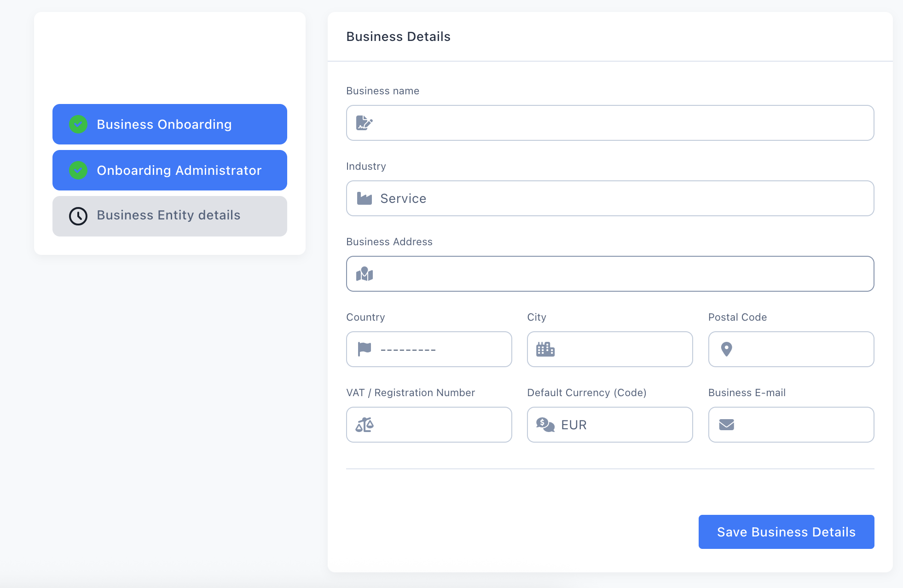Click the clock icon on Business Entity details
This screenshot has width=903, height=588.
tap(78, 216)
